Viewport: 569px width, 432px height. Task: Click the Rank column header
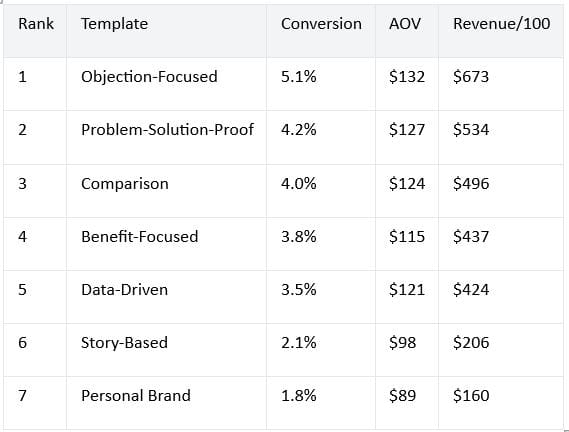coord(36,24)
